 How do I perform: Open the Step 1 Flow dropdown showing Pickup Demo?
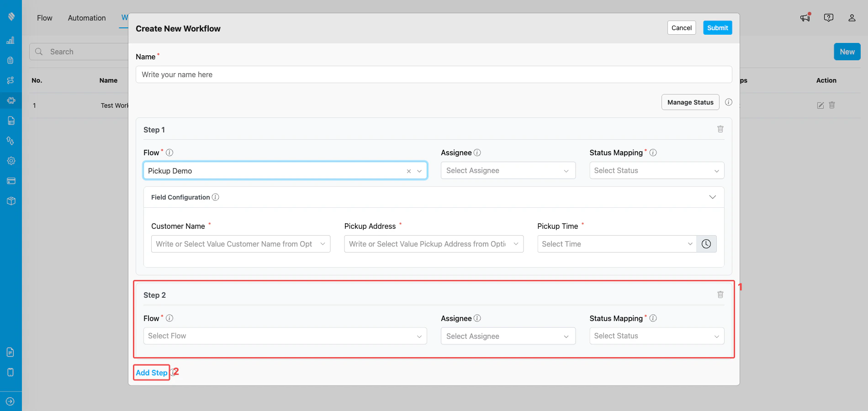click(x=285, y=170)
